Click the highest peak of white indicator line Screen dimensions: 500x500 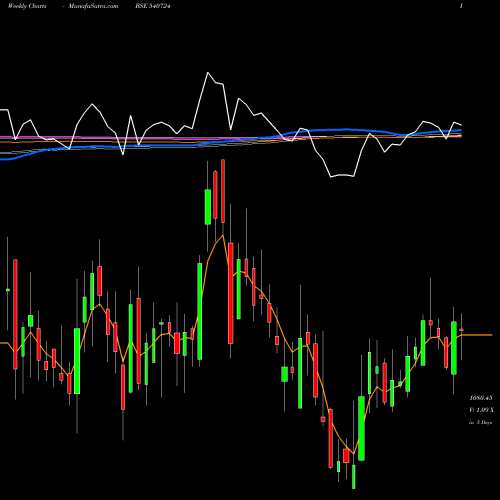pyautogui.click(x=208, y=72)
